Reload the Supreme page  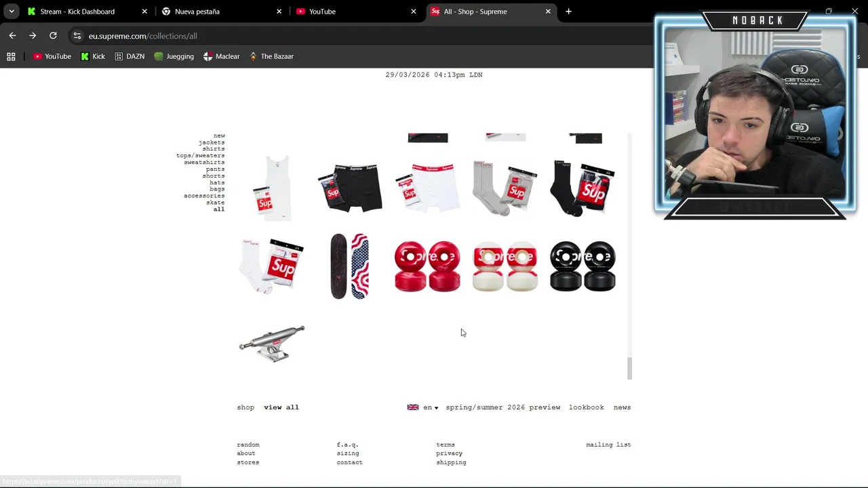pos(53,35)
